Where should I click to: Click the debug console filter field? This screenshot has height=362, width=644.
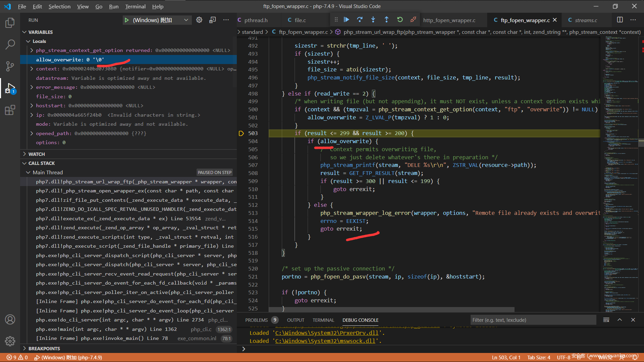point(533,320)
